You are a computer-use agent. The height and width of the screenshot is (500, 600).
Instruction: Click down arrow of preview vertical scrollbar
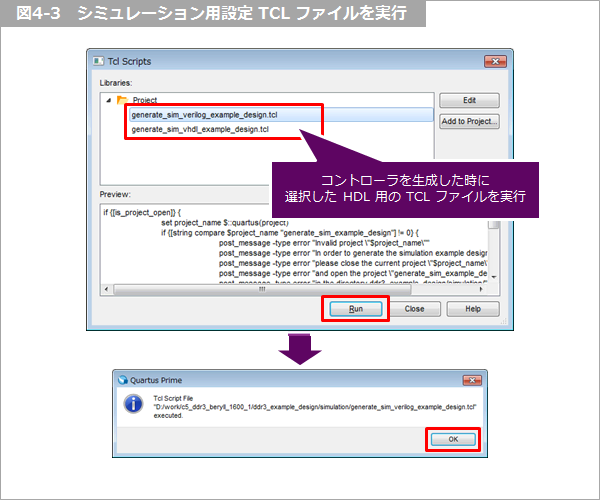(x=493, y=276)
